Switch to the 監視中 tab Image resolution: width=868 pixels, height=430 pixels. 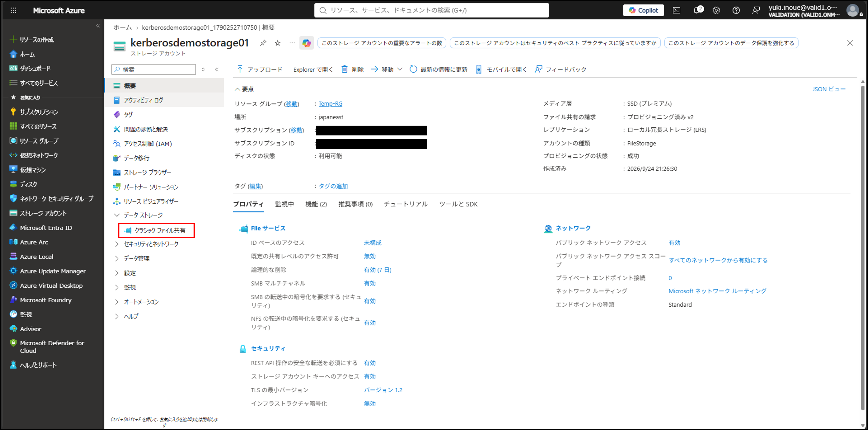click(284, 204)
